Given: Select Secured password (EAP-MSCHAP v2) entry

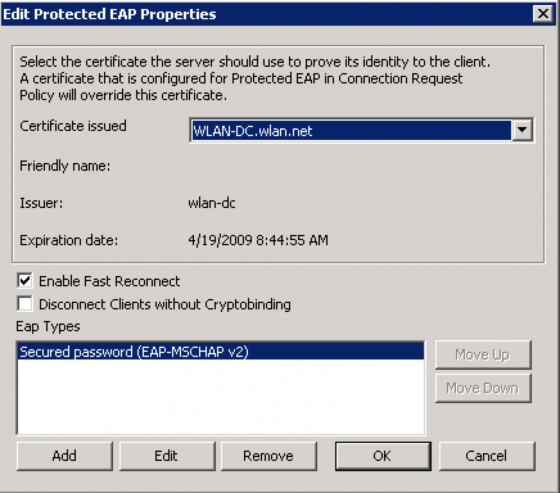Looking at the screenshot, I should tap(221, 352).
